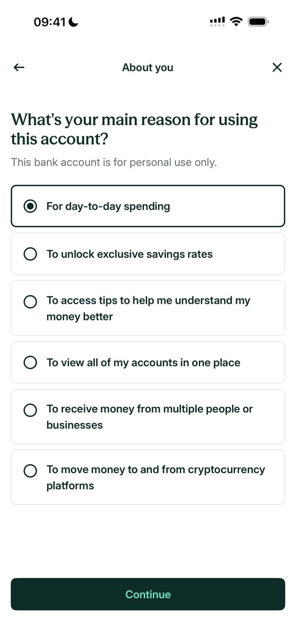Tap the "To unlock exclusive savings rates" label
Image resolution: width=296 pixels, height=644 pixels.
coord(130,254)
